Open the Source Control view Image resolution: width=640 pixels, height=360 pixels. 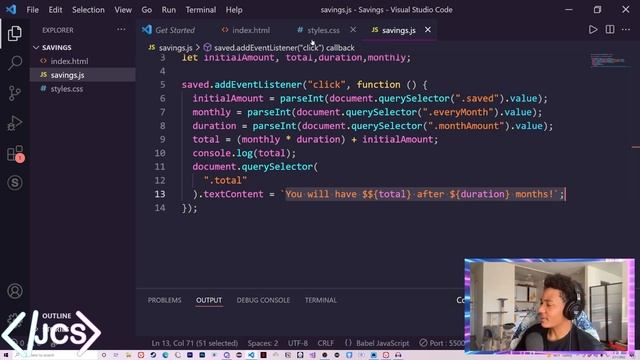(15, 93)
